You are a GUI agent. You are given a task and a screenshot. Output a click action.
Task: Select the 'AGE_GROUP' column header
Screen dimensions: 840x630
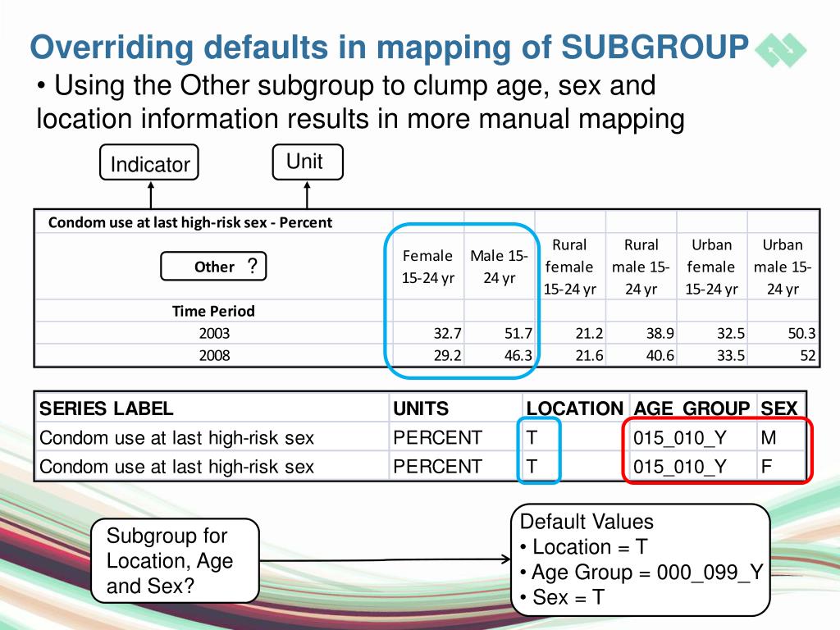(692, 409)
